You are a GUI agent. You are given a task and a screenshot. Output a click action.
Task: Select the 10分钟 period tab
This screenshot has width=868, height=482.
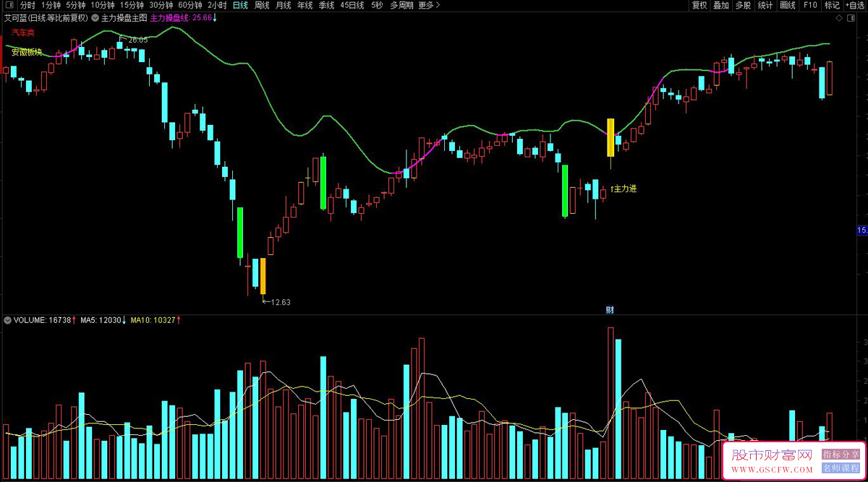click(103, 5)
